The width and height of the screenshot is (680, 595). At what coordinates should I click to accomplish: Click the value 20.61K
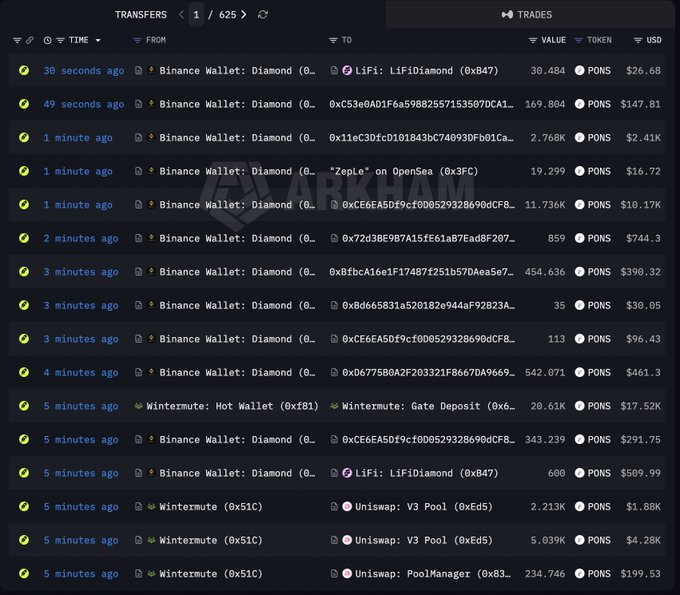548,406
